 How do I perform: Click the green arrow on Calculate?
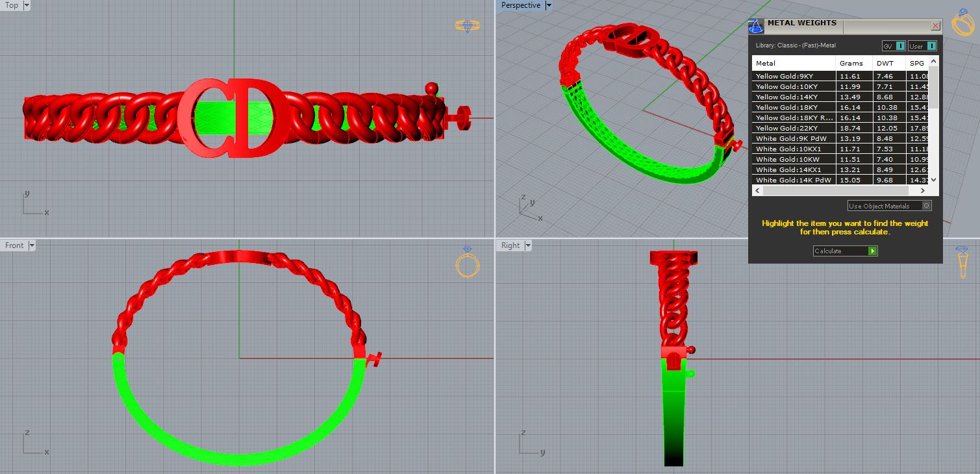tap(872, 251)
